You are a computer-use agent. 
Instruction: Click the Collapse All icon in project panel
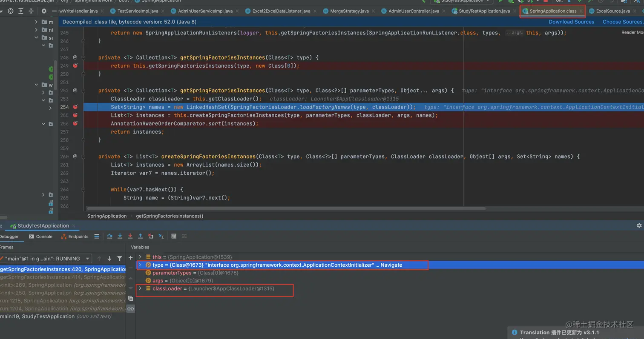coord(31,11)
